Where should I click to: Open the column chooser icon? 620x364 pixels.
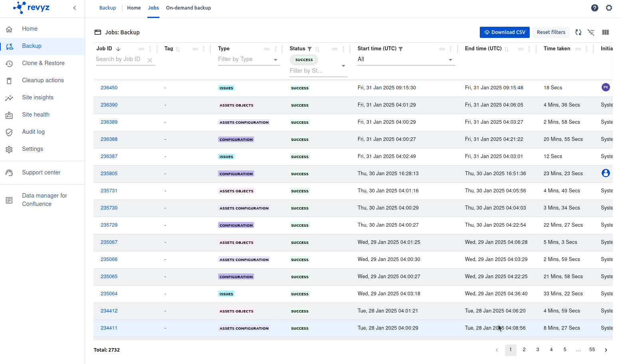[x=605, y=32]
